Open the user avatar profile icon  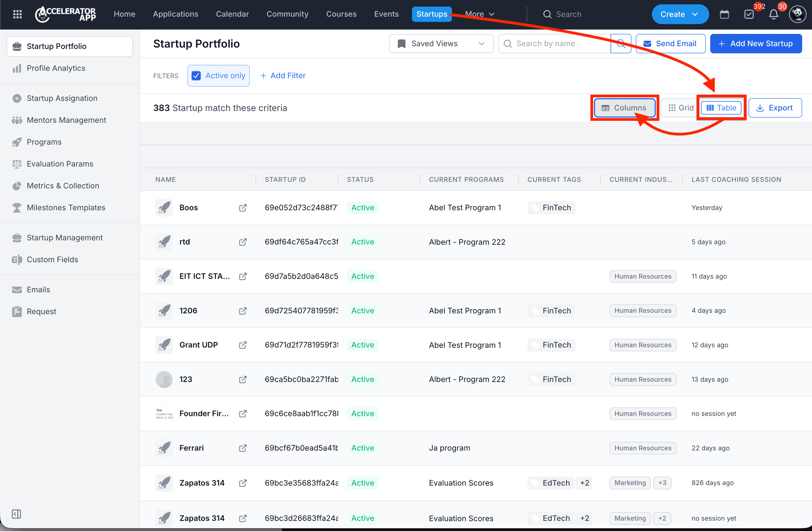pyautogui.click(x=797, y=14)
